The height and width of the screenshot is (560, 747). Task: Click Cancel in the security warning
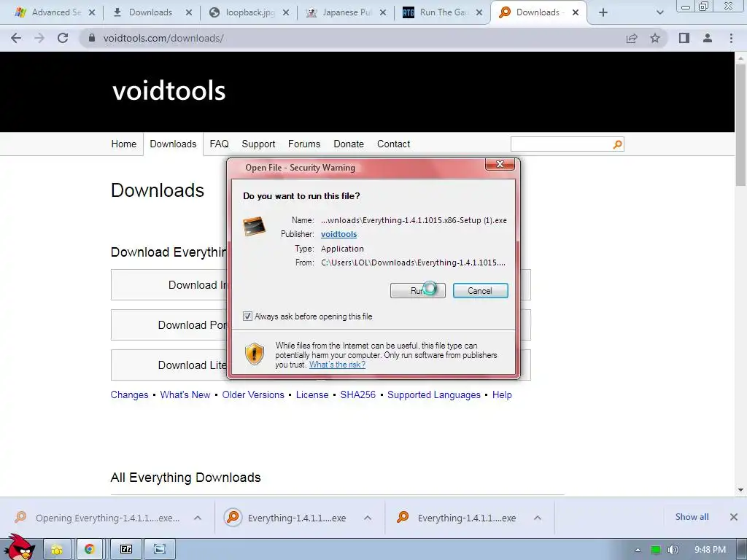coord(480,290)
